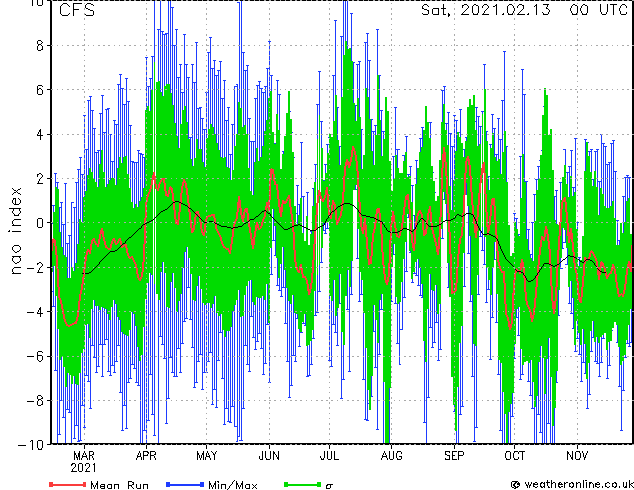Image resolution: width=634 pixels, height=490 pixels.
Task: Click the y-axis value 2
Action: (x=40, y=179)
